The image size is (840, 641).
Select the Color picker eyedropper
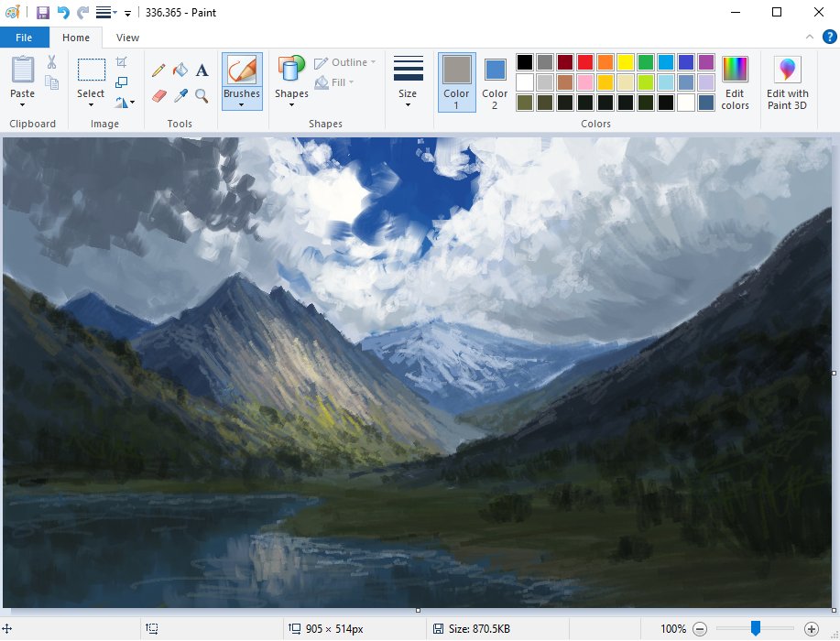(x=180, y=96)
